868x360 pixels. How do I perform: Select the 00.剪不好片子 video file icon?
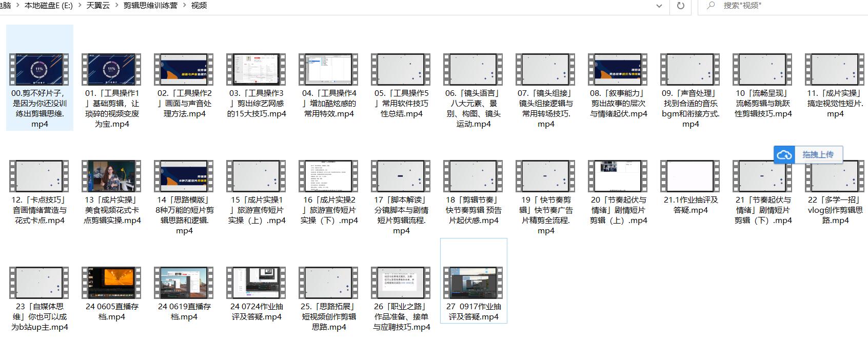[39, 69]
